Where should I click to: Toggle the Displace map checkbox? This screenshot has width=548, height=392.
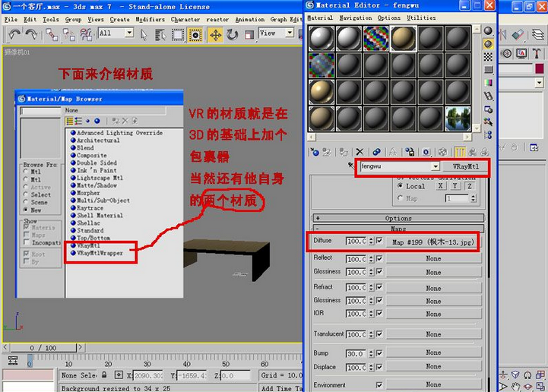(379, 367)
